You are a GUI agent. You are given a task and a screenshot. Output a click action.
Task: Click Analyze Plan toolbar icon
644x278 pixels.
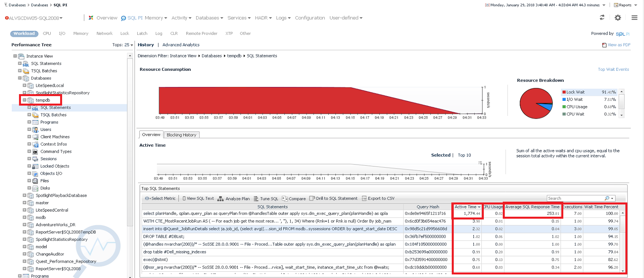[x=221, y=199]
